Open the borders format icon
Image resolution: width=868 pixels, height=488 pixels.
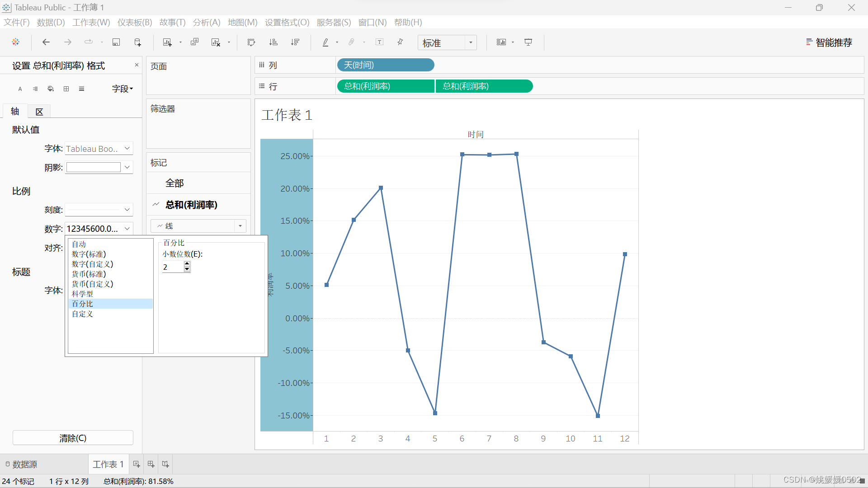(x=66, y=89)
